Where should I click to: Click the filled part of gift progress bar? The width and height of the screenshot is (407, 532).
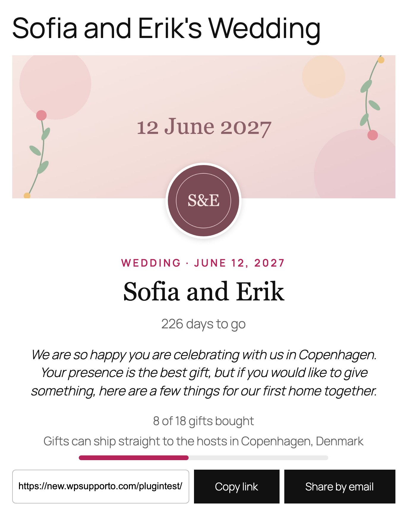pyautogui.click(x=134, y=458)
